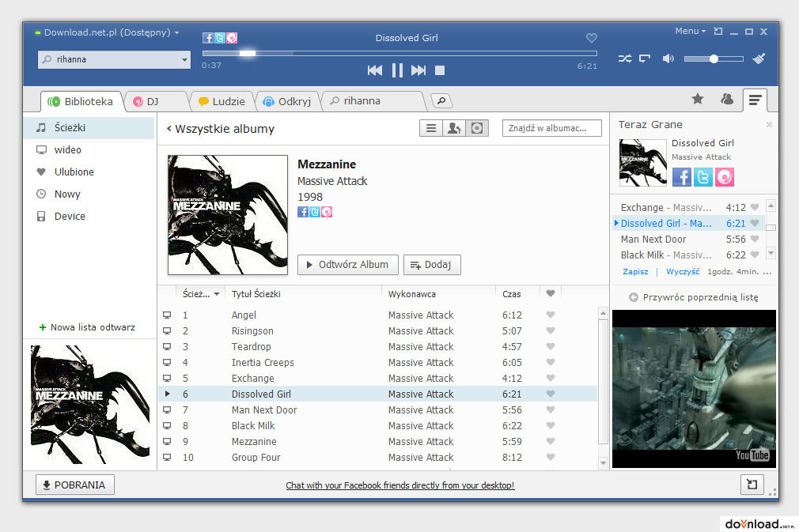Click the song progress bar
Image resolution: width=799 pixels, height=532 pixels.
click(399, 53)
